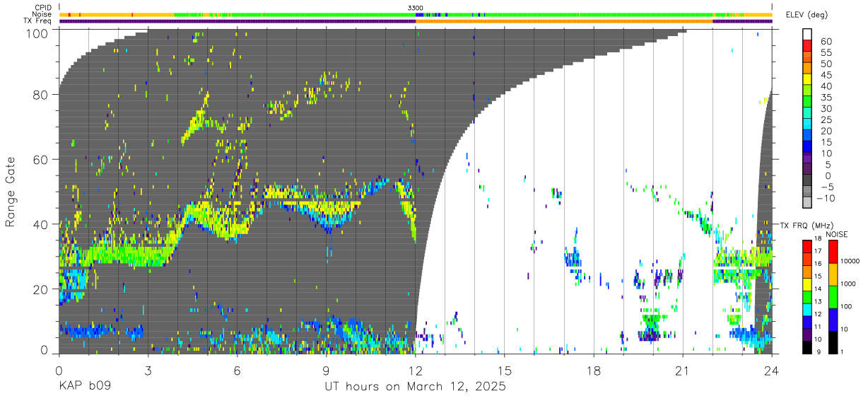Pick the black bottom segment of TX FRQ colorbar
868x401 pixels.
(x=807, y=347)
